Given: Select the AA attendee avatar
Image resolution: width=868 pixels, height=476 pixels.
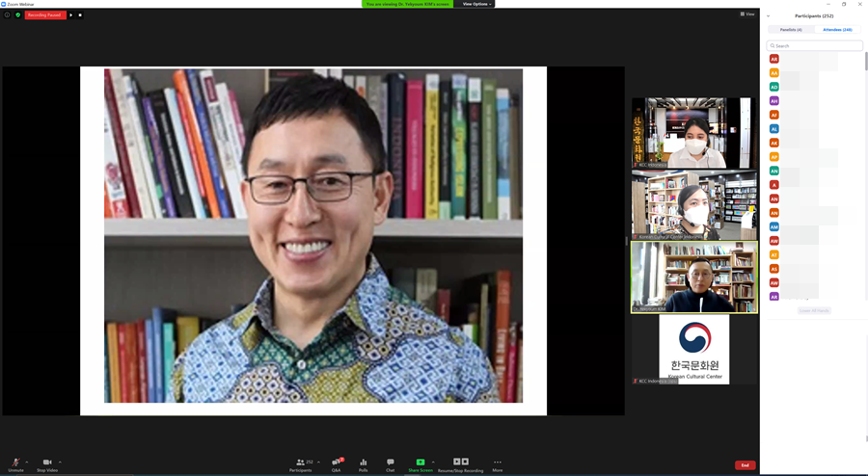Looking at the screenshot, I should pos(773,73).
